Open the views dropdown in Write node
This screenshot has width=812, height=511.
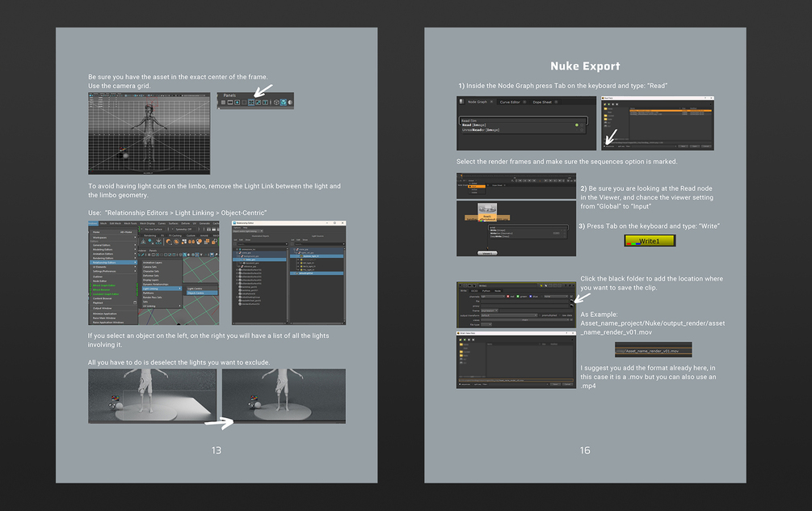[524, 319]
